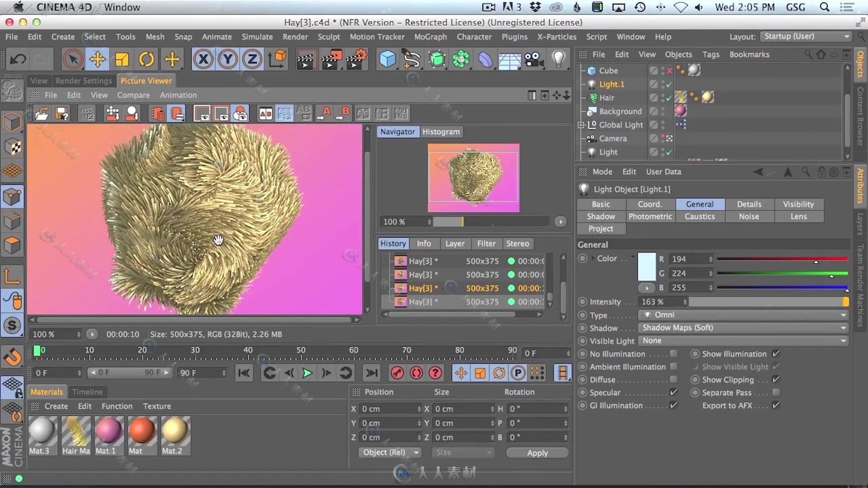Open the Details light tab
This screenshot has height=488, width=868.
[x=749, y=204]
